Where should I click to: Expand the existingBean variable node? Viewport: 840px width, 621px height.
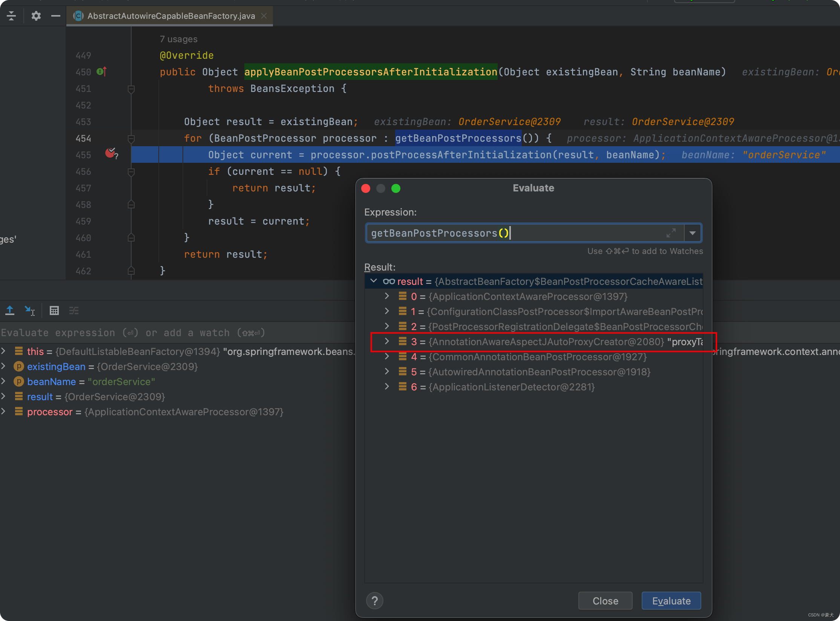[x=3, y=366]
